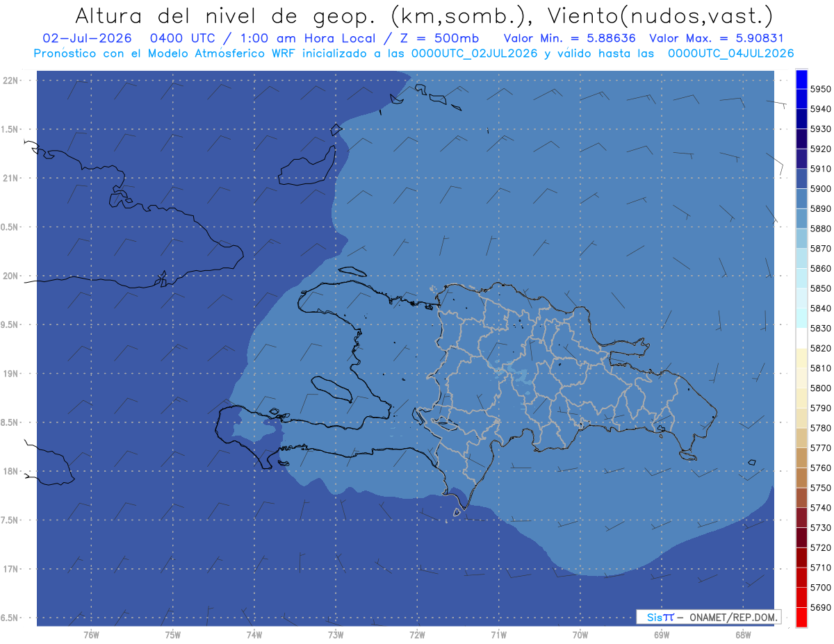Viewport: 834px width, 644px height.
Task: Click the '5700' color bar value
Action: click(x=820, y=587)
